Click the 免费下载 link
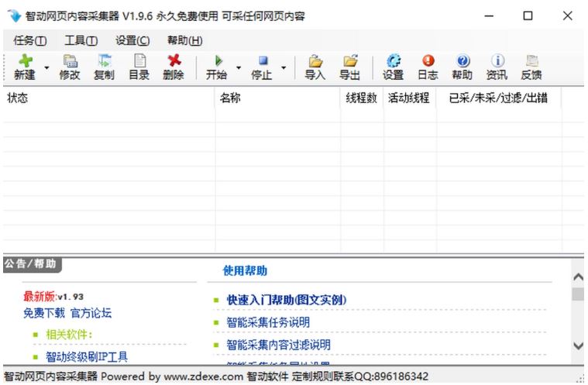This screenshot has height=385, width=588. click(x=44, y=313)
